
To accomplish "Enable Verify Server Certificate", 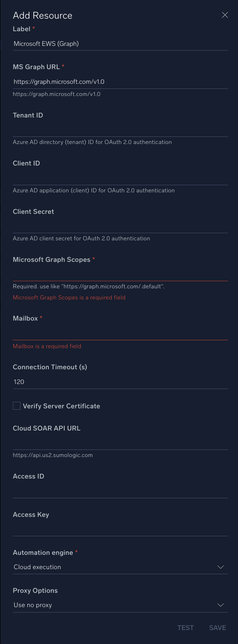I will coord(16,405).
